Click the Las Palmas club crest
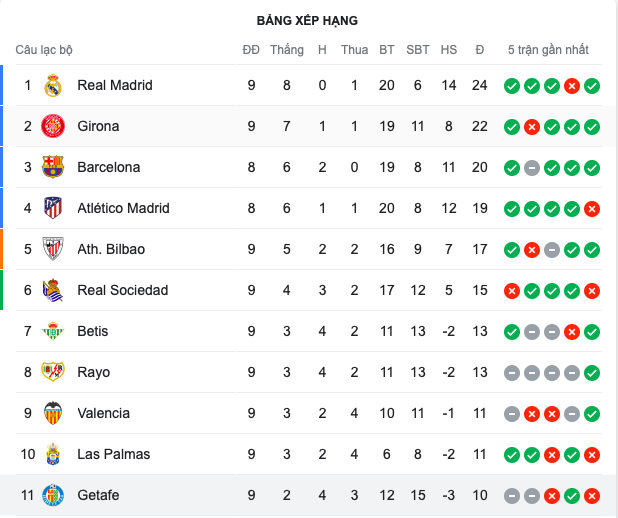 coord(53,455)
